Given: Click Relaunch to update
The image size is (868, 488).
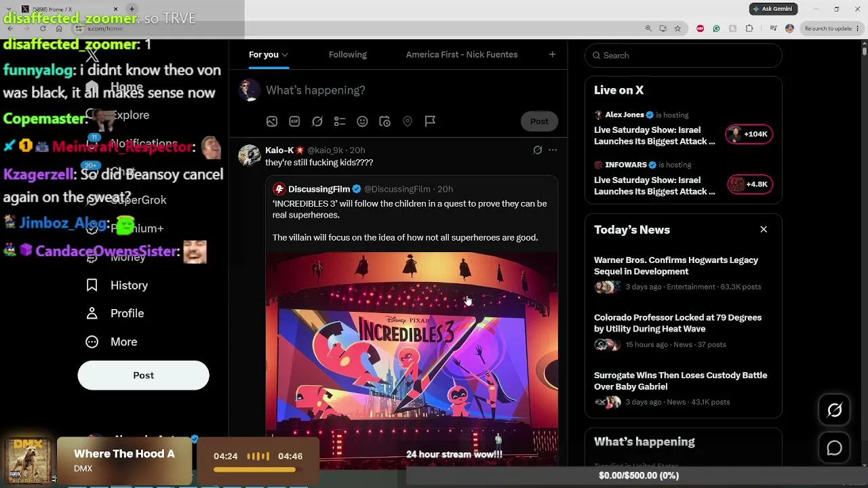Looking at the screenshot, I should [827, 28].
